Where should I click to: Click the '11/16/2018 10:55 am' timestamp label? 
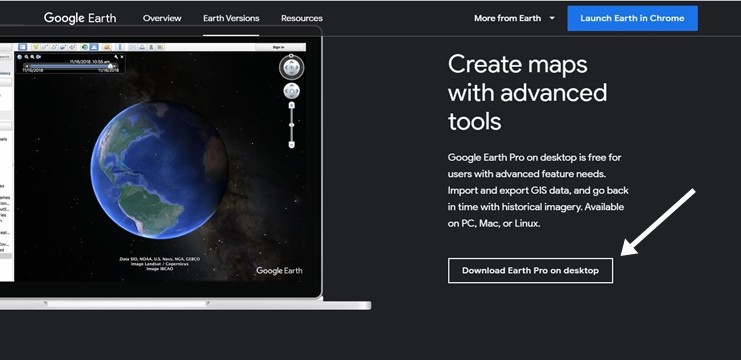point(90,62)
